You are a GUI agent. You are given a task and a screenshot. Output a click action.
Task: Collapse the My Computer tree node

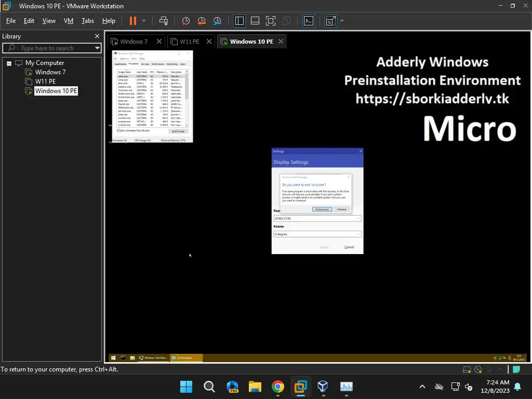click(9, 63)
